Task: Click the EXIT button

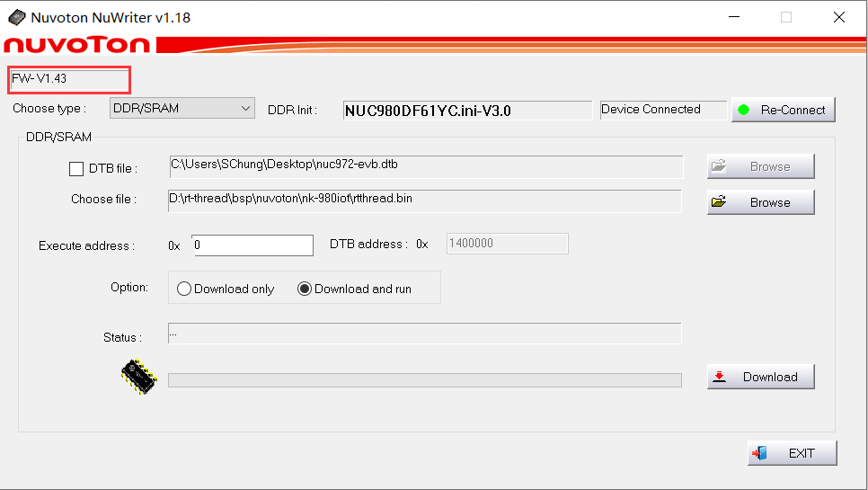Action: click(793, 453)
